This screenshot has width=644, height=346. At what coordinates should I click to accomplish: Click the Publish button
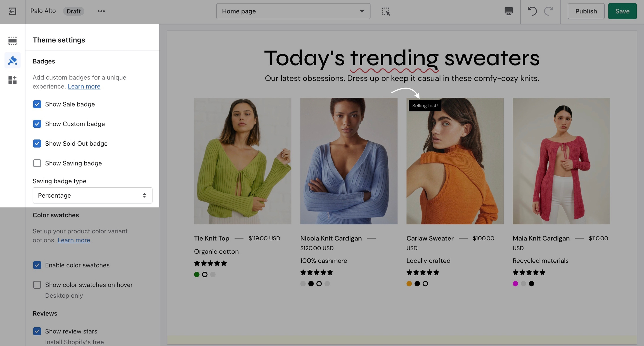pos(586,11)
